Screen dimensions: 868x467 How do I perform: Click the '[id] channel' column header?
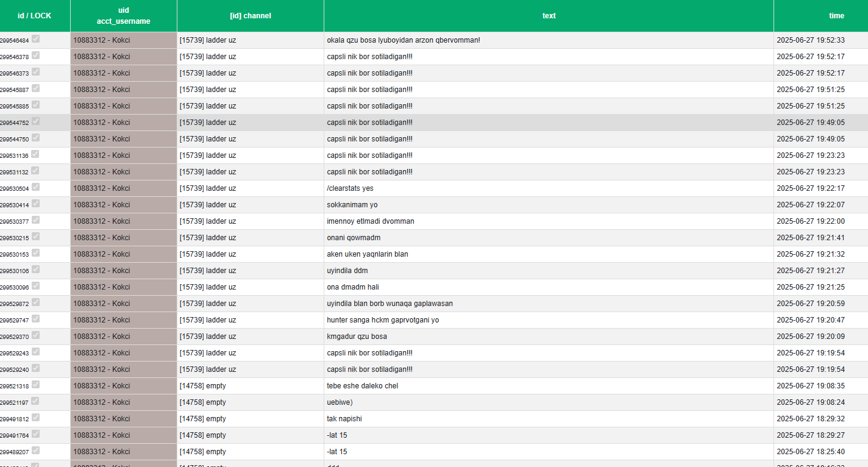tap(251, 16)
